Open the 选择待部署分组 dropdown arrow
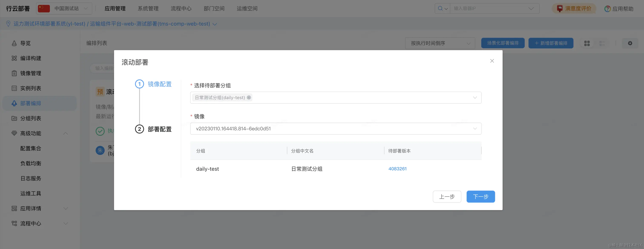The height and width of the screenshot is (249, 644). click(475, 98)
